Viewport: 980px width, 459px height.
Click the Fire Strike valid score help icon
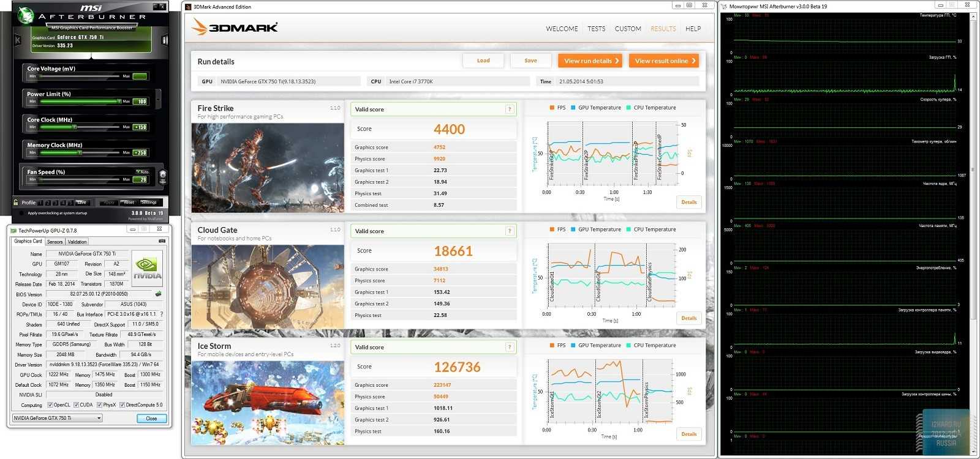click(x=509, y=110)
